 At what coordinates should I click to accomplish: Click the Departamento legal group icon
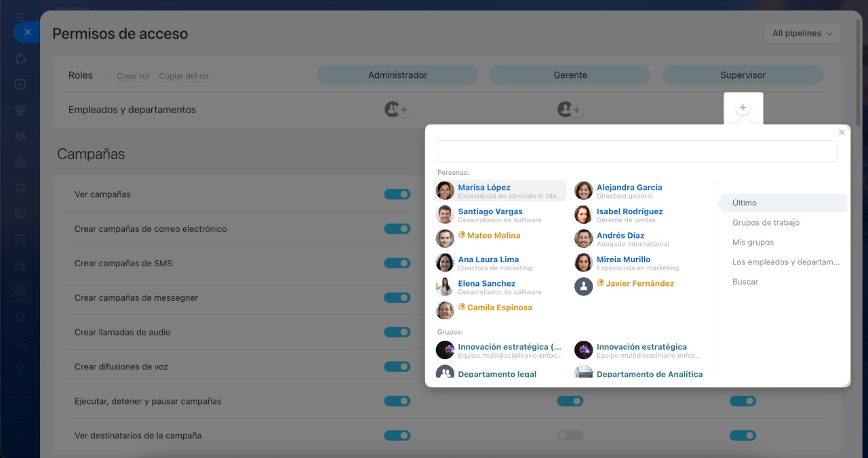pos(445,372)
